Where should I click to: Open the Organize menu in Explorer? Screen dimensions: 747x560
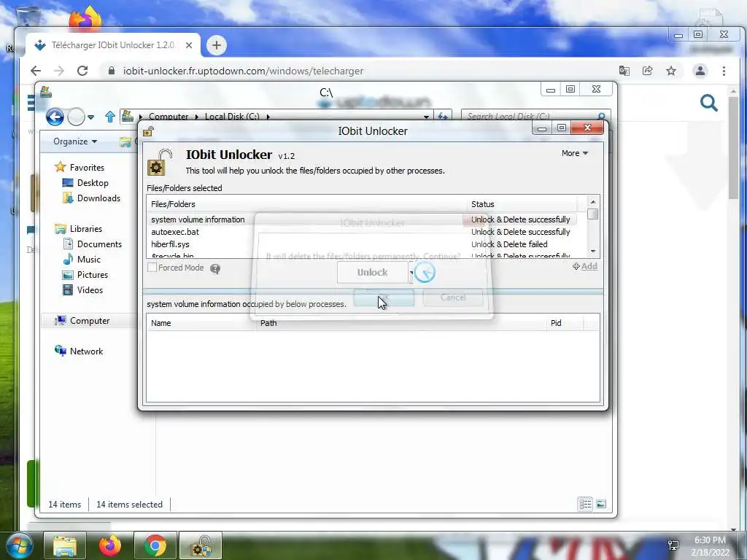click(75, 141)
